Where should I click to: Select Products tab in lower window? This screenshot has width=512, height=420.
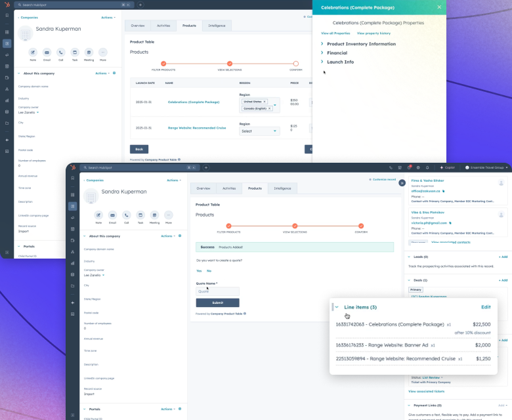coord(255,188)
